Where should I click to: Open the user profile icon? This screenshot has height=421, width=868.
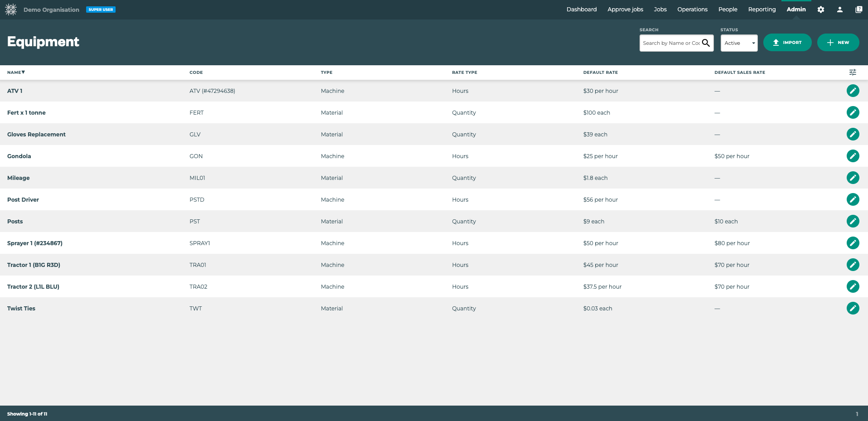[x=840, y=9]
